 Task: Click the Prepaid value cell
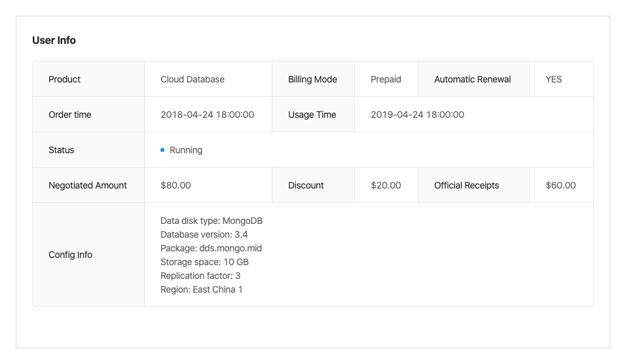pos(386,79)
